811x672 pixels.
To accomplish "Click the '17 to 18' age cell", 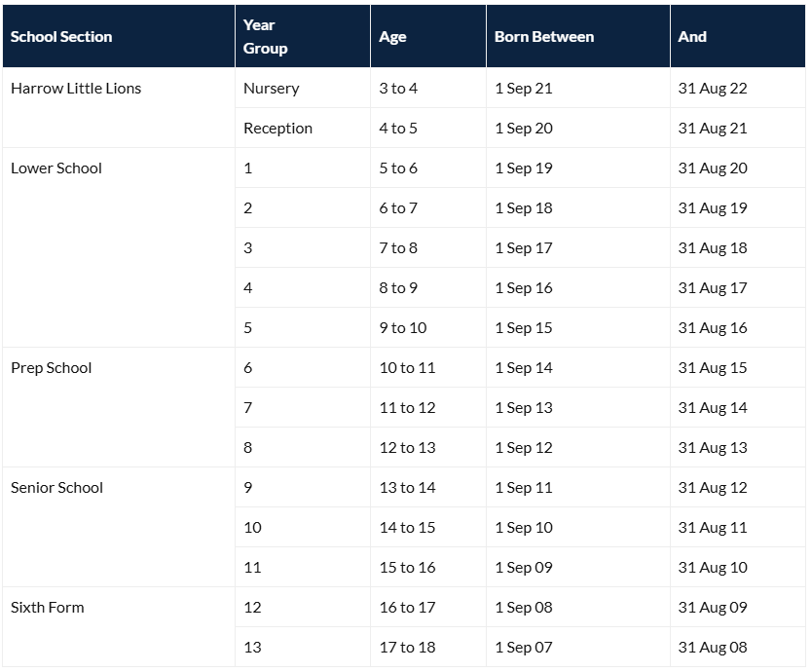I will pos(407,648).
